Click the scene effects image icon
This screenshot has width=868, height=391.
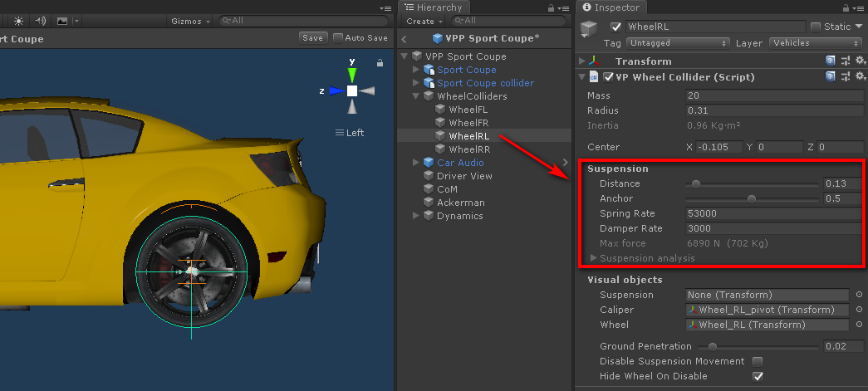click(x=61, y=21)
